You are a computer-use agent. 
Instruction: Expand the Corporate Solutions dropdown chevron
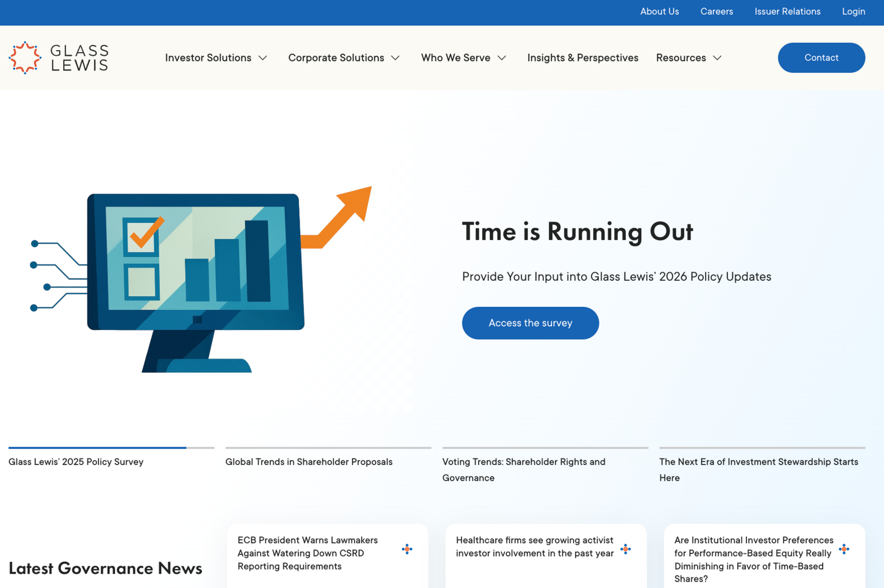pyautogui.click(x=395, y=58)
